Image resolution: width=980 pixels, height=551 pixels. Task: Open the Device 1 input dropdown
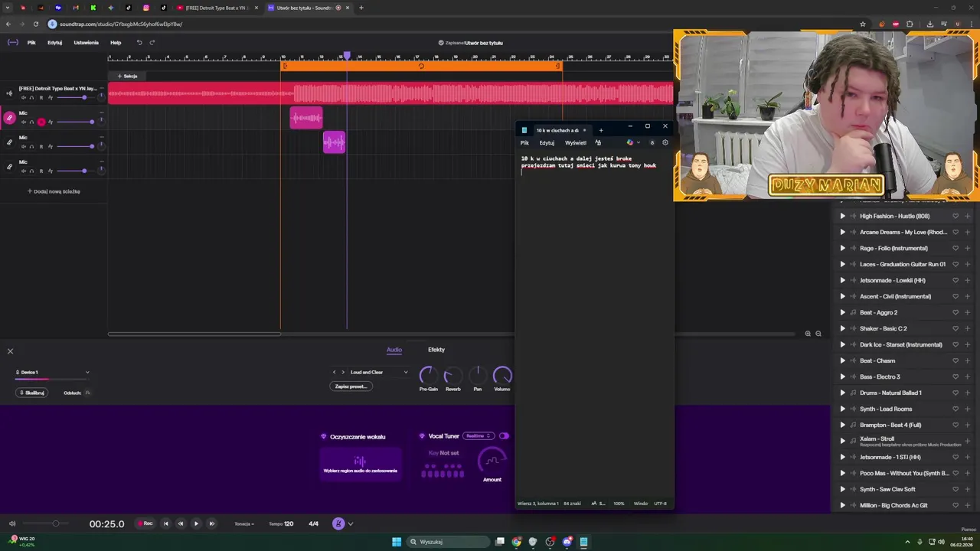pos(52,373)
